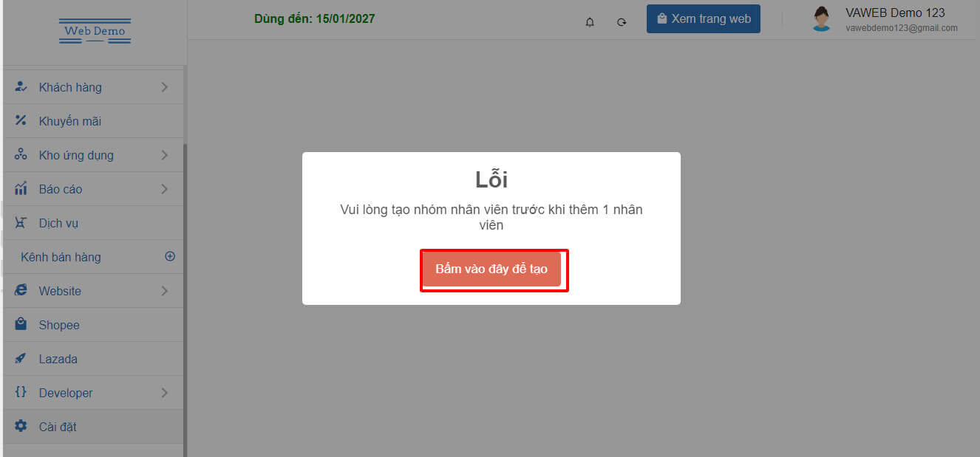Screen dimensions: 980x457
Task: Open the user avatar profile picture
Action: pos(821,19)
